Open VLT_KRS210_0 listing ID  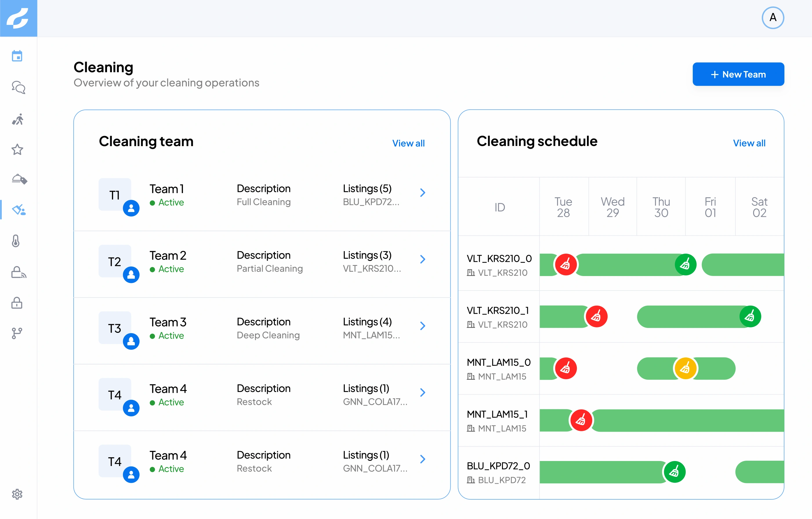pyautogui.click(x=499, y=259)
